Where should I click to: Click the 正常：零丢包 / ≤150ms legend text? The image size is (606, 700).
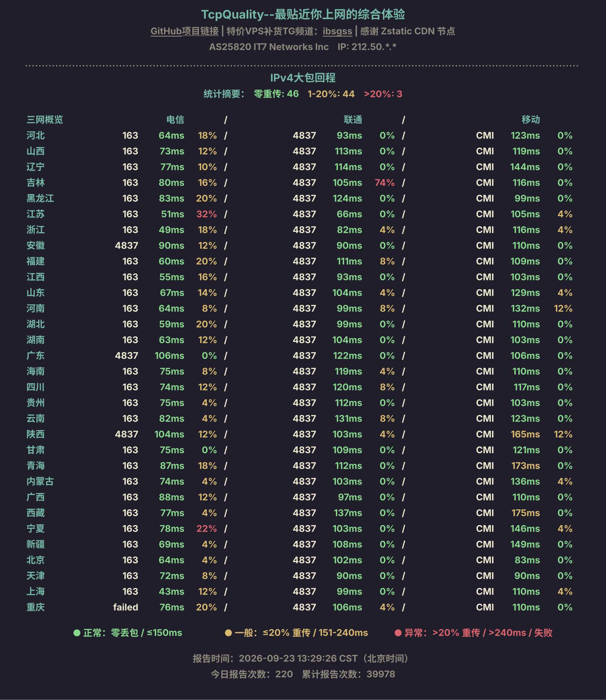(x=132, y=633)
